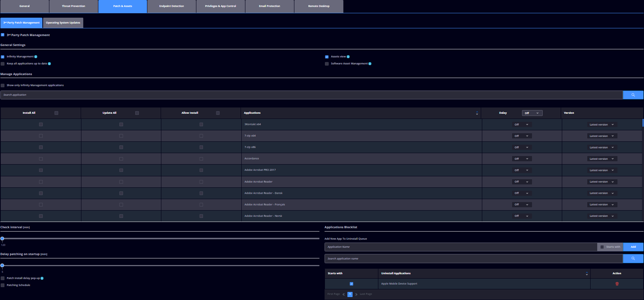The image size is (644, 300).
Task: Check Show only Infinity Management applications
Action: (x=3, y=85)
